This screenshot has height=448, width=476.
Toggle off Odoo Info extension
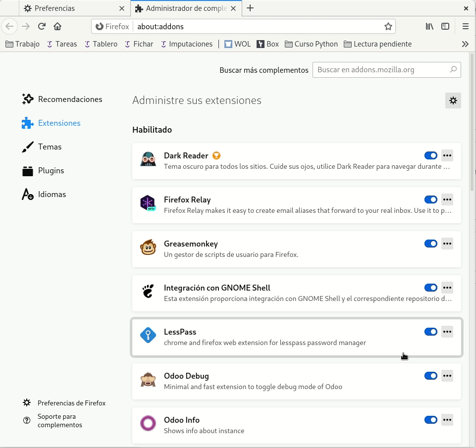pos(430,420)
